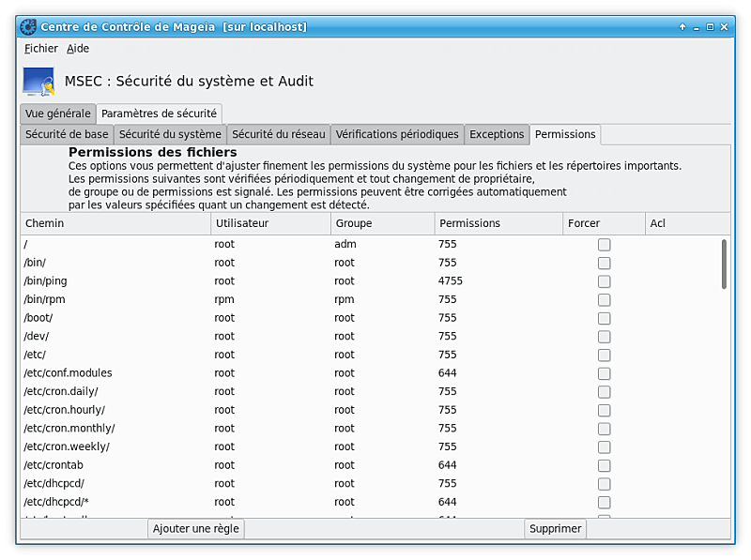Click the Mageia Control Center titlebar icon
Viewport: 751px width, 560px height.
point(28,27)
